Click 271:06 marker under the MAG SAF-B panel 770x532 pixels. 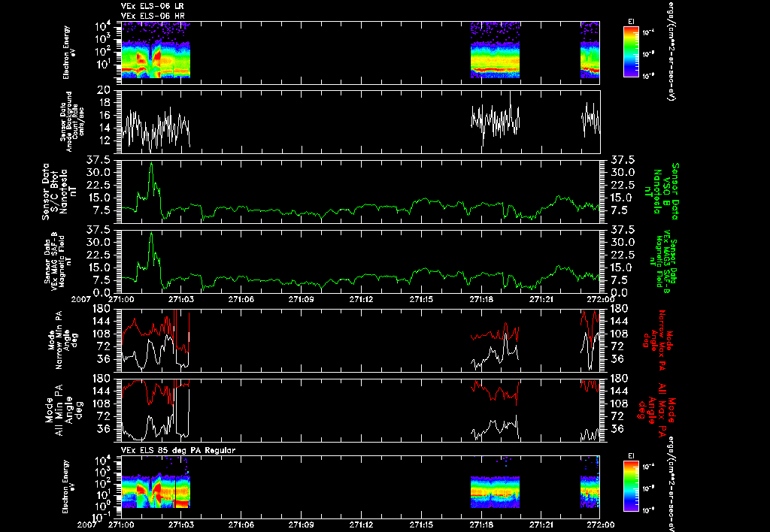[x=241, y=299]
